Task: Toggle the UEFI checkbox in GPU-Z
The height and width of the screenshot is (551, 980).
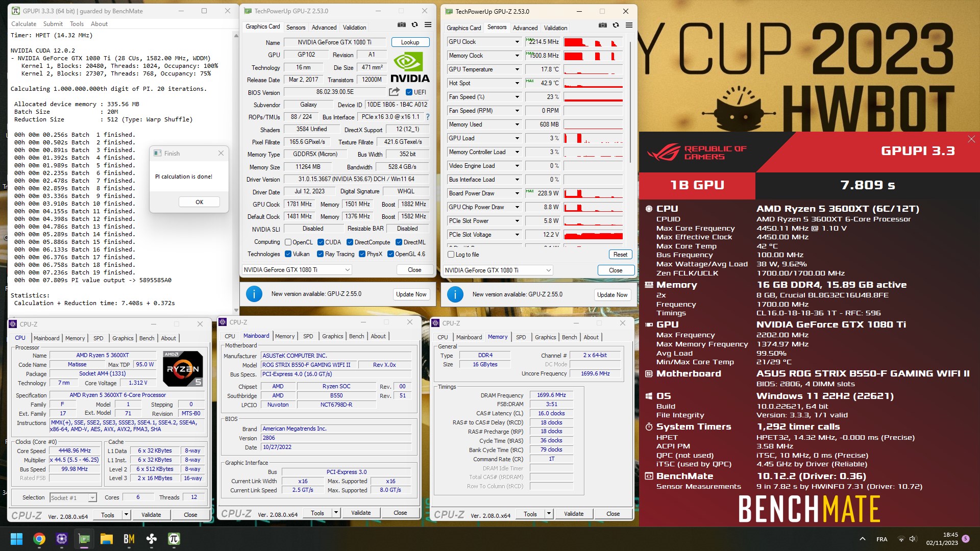Action: point(409,92)
